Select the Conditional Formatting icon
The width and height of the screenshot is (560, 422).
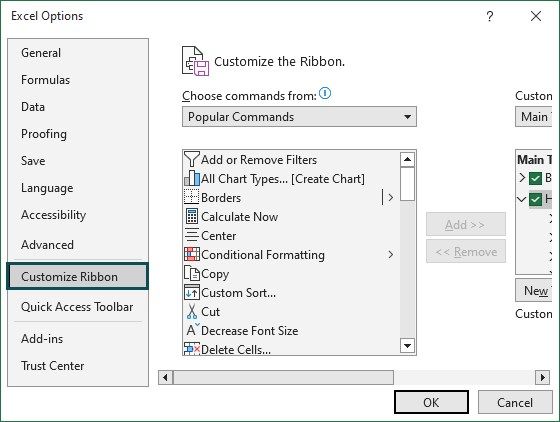pos(191,254)
